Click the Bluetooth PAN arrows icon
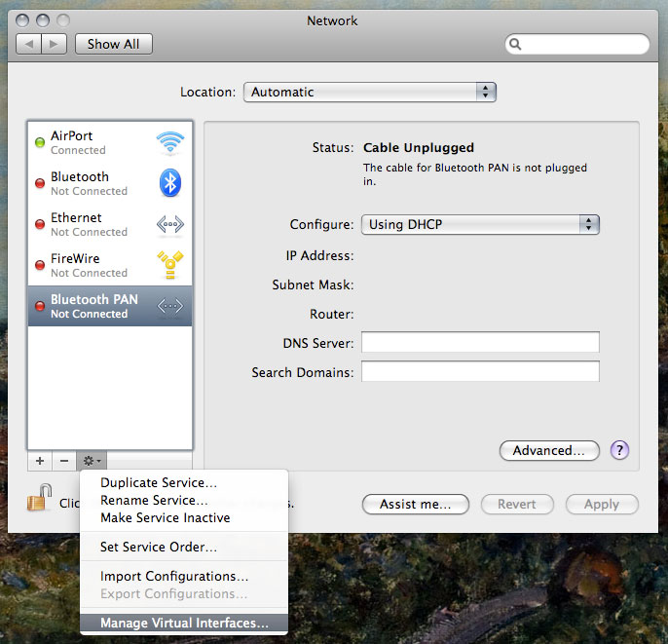668x644 pixels. pos(170,306)
